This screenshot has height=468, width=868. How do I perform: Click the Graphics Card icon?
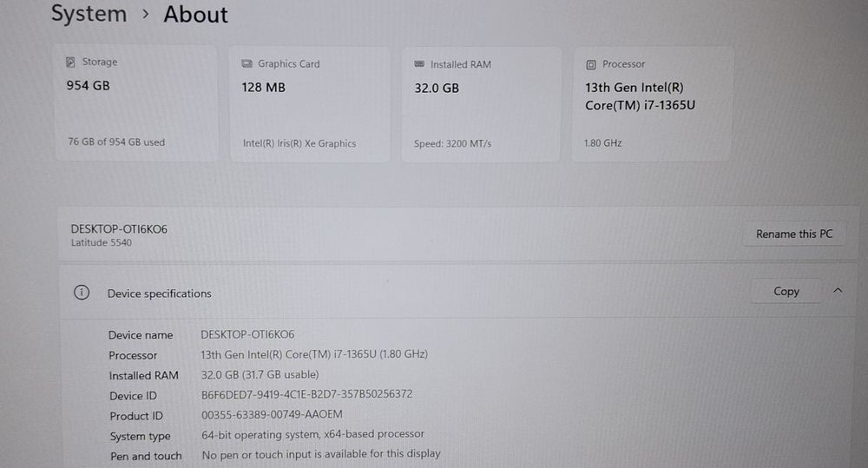247,64
